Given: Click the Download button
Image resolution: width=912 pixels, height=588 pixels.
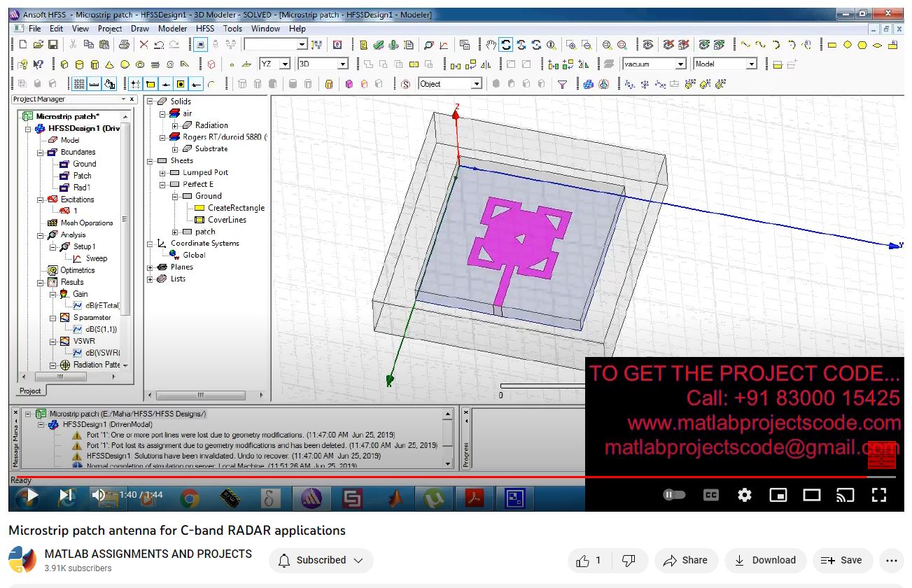Looking at the screenshot, I should point(765,560).
